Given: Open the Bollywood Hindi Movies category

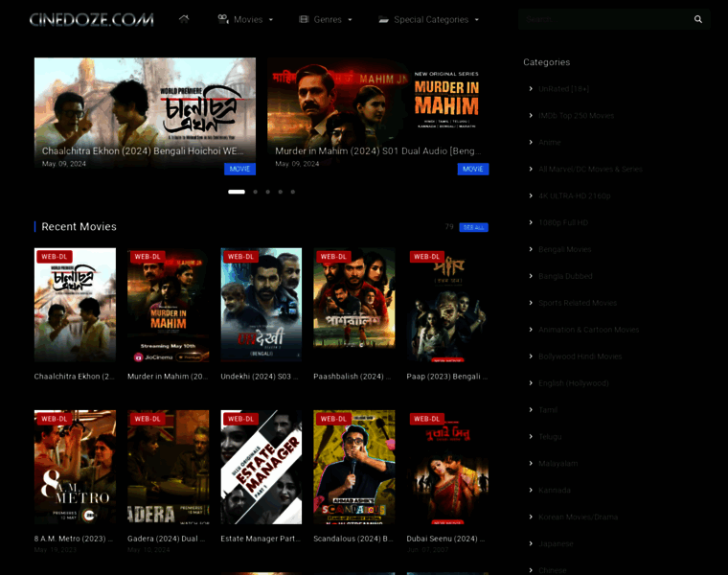Looking at the screenshot, I should click(x=580, y=356).
